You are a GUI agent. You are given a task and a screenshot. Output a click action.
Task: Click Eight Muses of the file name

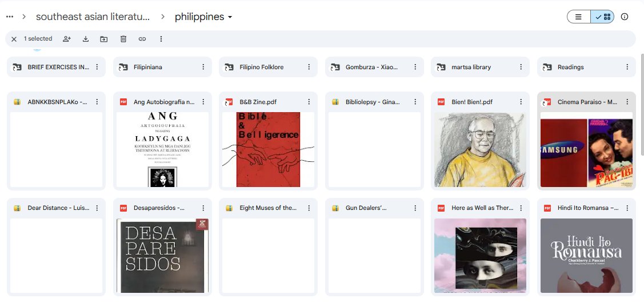268,208
